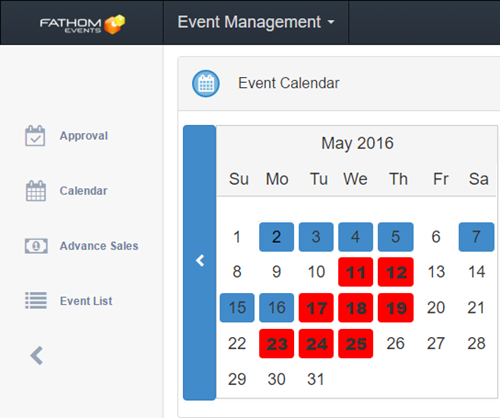The height and width of the screenshot is (418, 500).
Task: Click the Advance Sales money icon
Action: click(36, 246)
